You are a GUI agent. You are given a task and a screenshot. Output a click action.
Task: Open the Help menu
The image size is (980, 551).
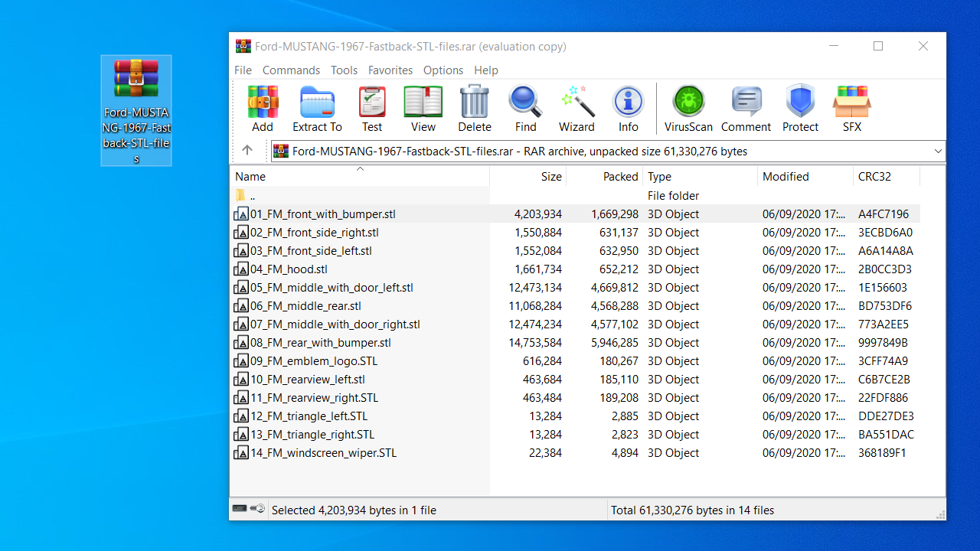(x=486, y=70)
